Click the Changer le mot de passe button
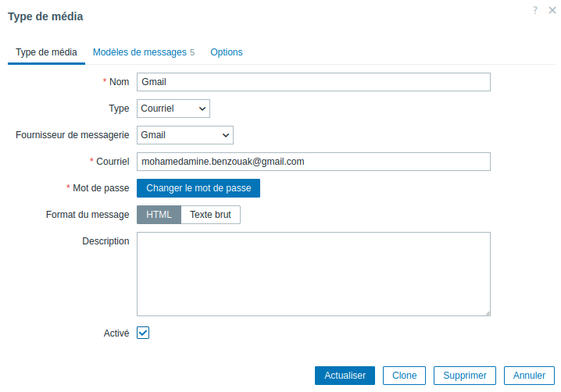 click(x=198, y=188)
